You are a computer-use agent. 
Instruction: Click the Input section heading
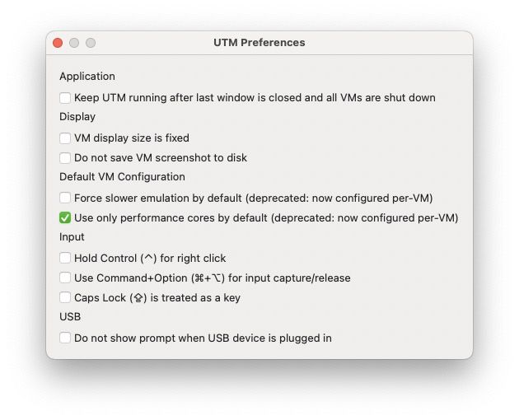(x=72, y=237)
